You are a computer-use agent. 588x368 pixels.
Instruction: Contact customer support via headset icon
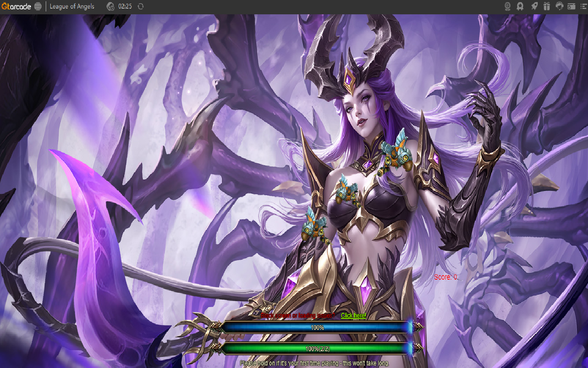559,7
